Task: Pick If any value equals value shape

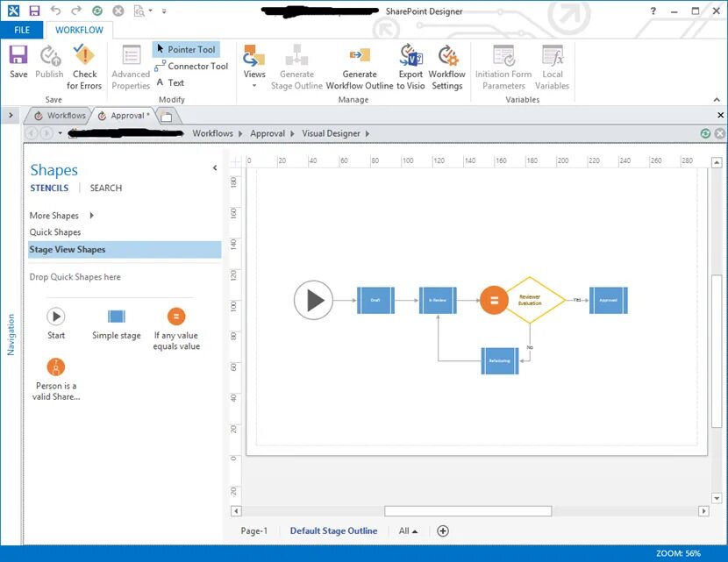Action: (176, 329)
